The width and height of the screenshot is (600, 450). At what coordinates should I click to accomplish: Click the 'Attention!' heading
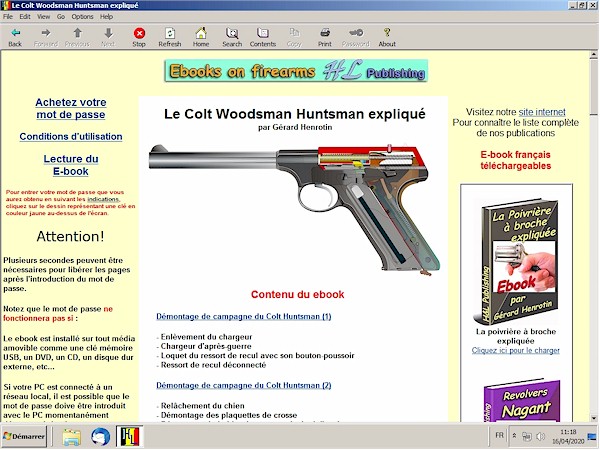70,236
